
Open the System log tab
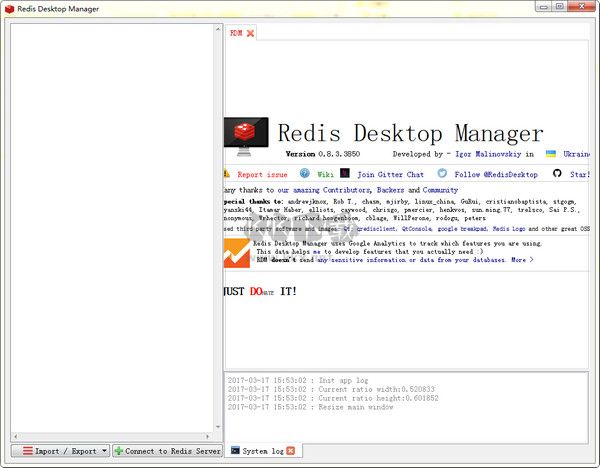pyautogui.click(x=262, y=451)
